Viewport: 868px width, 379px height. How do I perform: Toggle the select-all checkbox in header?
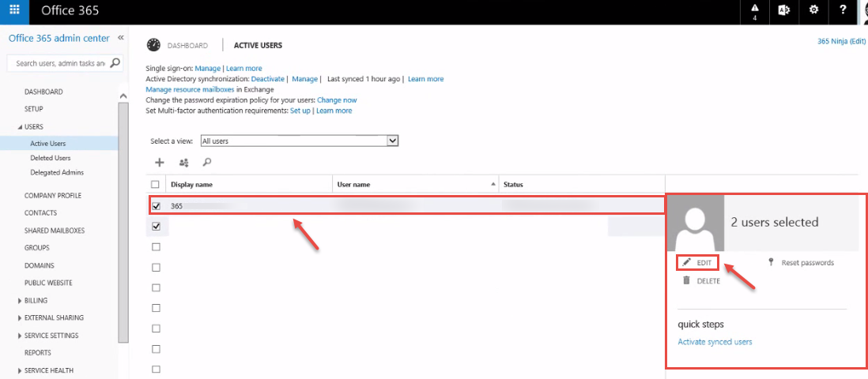156,184
